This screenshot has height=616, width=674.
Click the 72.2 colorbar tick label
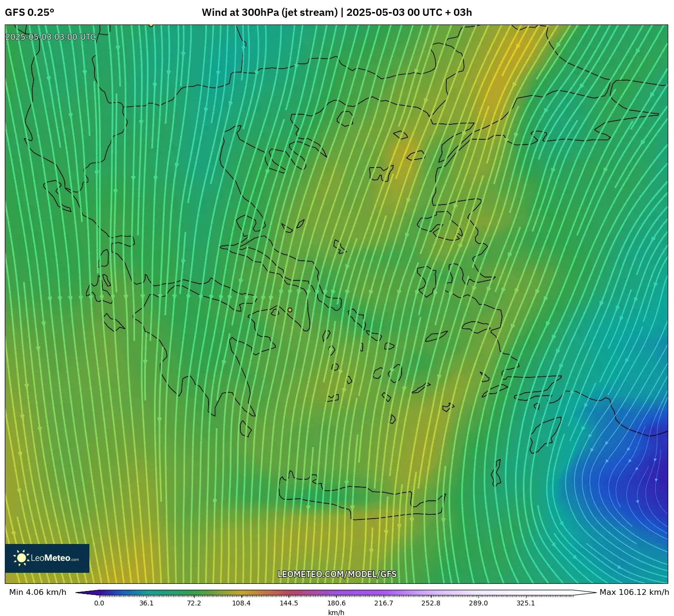pyautogui.click(x=194, y=603)
